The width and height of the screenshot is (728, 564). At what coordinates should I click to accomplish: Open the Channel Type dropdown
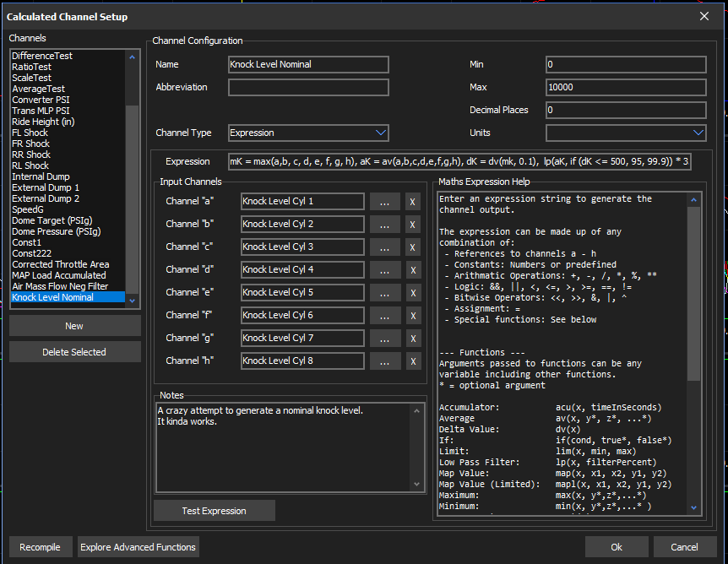308,133
